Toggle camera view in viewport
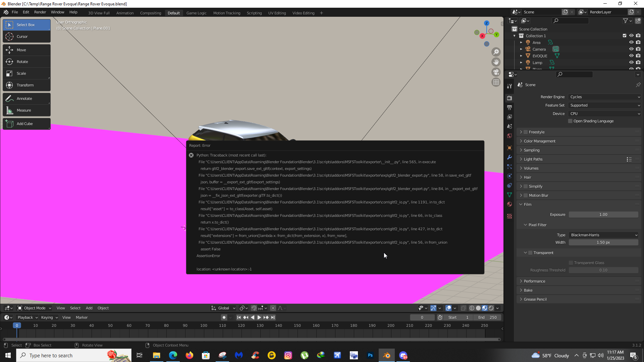644x362 pixels. [496, 72]
